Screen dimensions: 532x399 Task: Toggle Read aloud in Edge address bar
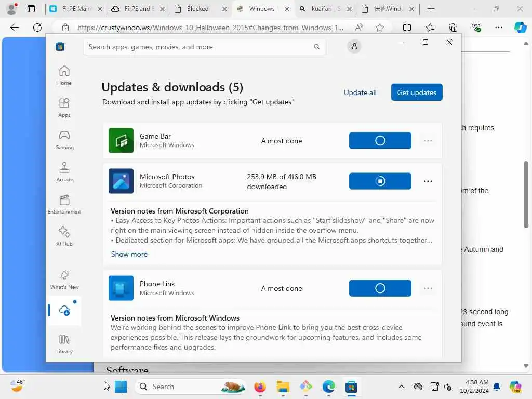[359, 28]
